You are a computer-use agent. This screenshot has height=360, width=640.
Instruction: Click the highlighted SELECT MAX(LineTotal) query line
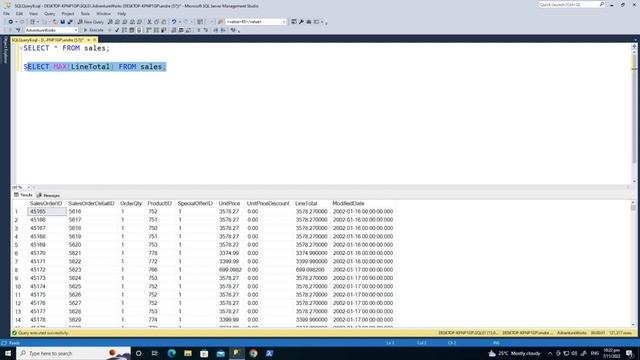(95, 67)
